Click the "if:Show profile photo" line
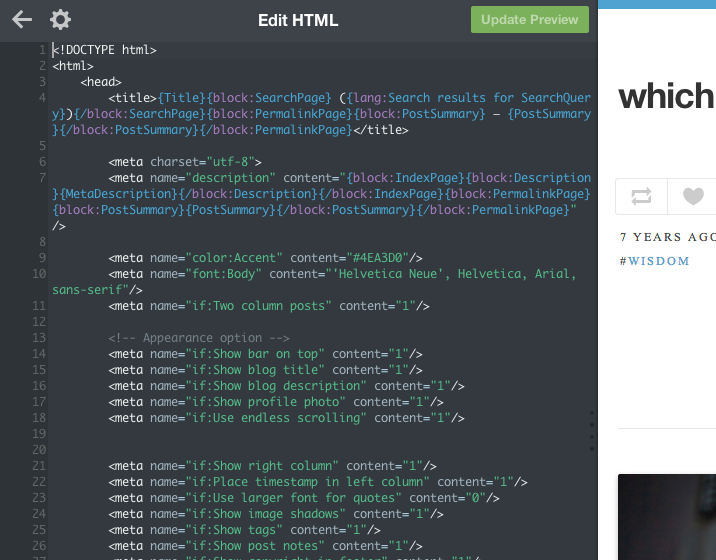This screenshot has height=560, width=716. click(x=276, y=402)
